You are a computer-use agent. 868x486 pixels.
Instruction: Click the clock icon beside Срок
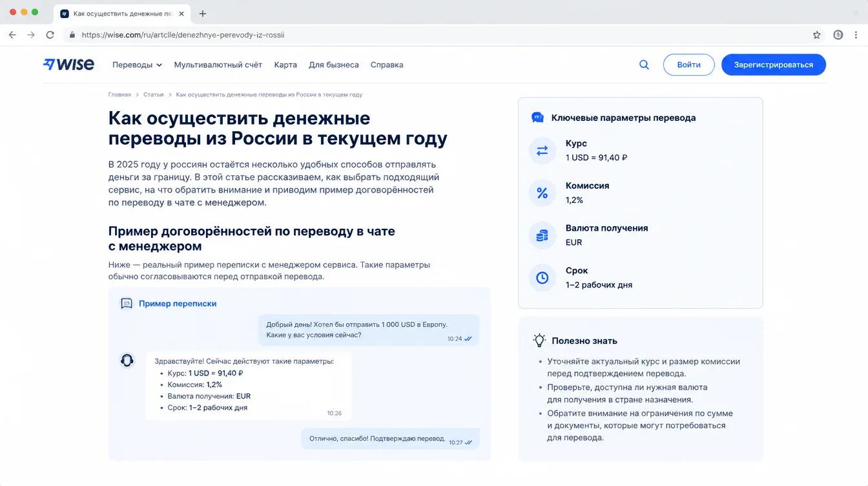[x=542, y=278]
